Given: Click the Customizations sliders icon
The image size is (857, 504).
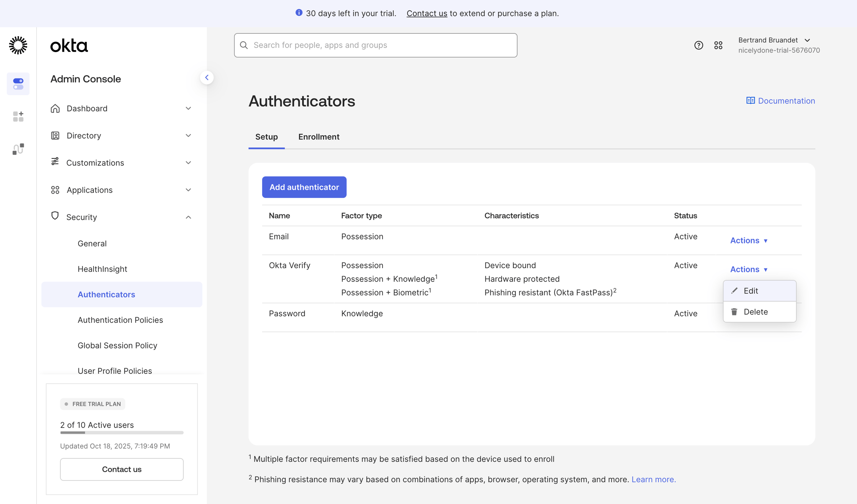Looking at the screenshot, I should [55, 161].
